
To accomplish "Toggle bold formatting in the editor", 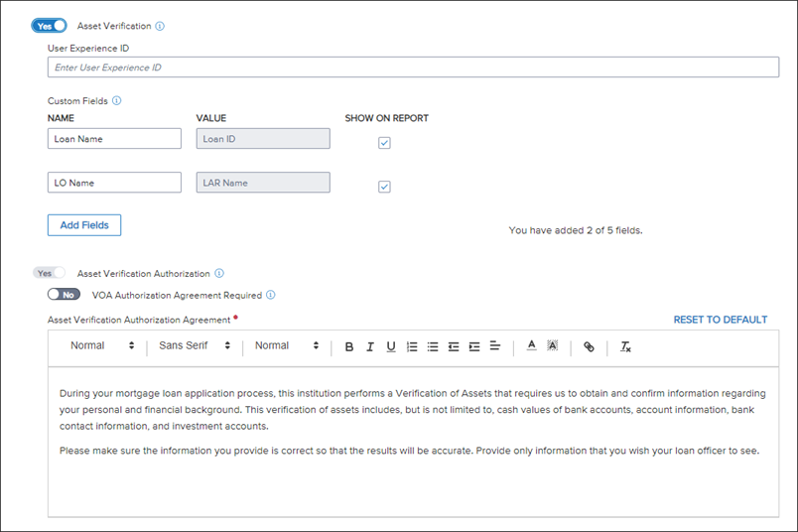I will [349, 346].
